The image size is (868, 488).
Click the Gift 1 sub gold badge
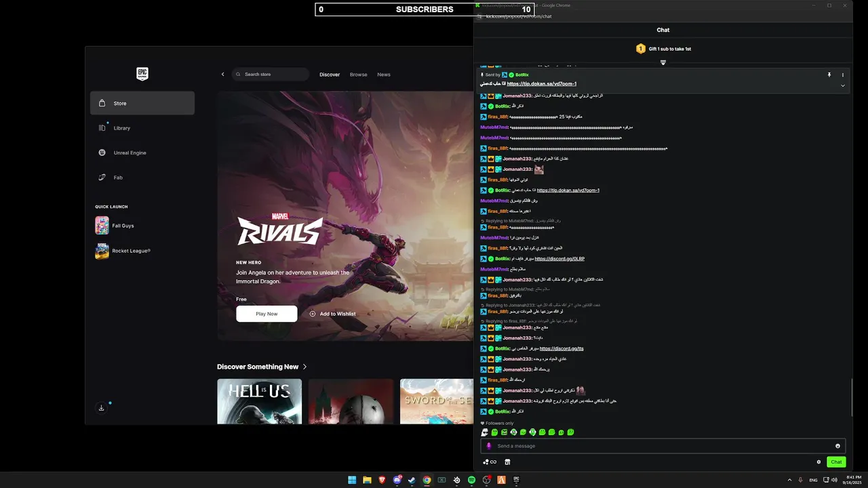point(640,49)
